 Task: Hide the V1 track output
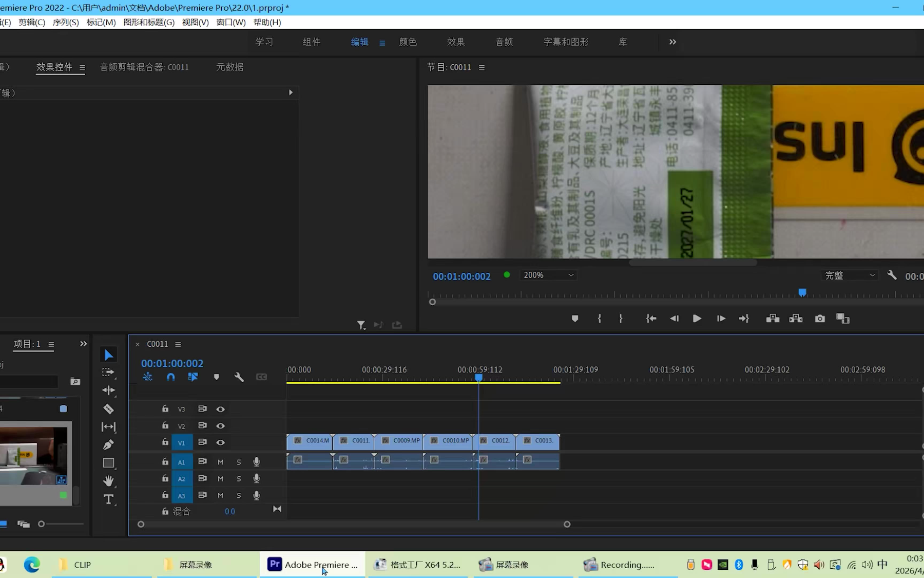220,442
